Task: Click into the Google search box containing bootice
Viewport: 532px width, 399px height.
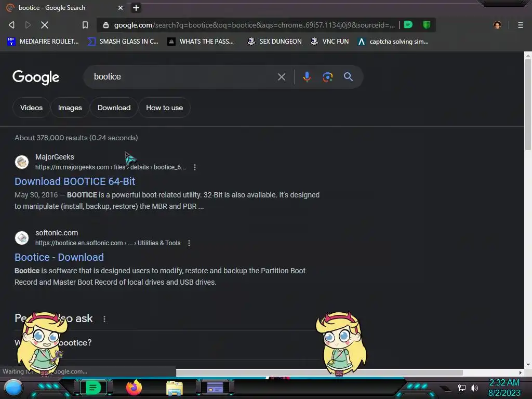Action: click(x=183, y=77)
